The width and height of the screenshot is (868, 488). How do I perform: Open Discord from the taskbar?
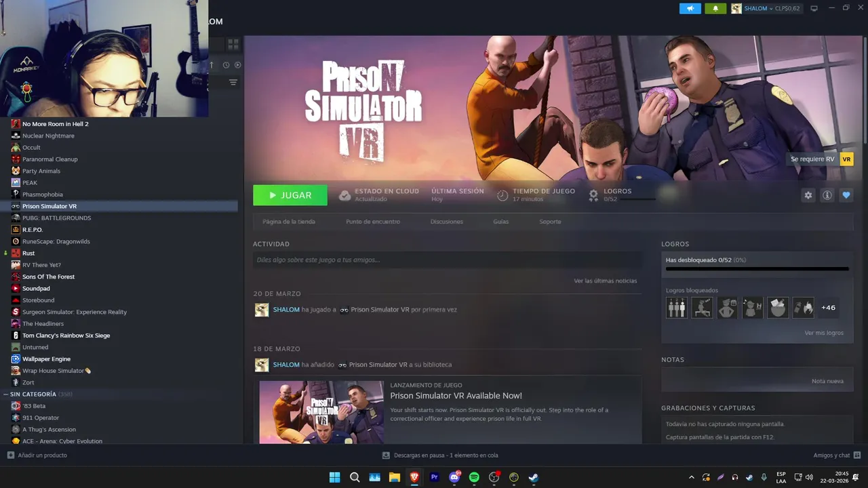(454, 477)
